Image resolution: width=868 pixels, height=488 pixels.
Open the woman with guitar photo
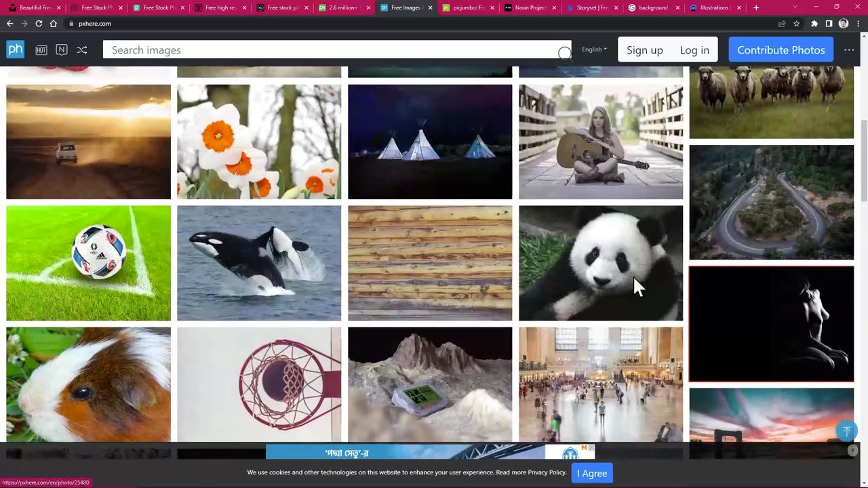coord(601,142)
